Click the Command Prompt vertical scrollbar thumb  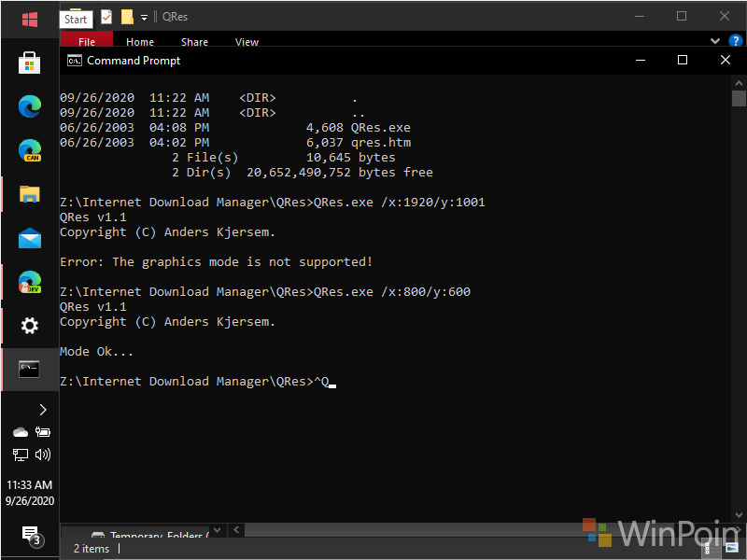pos(739,98)
